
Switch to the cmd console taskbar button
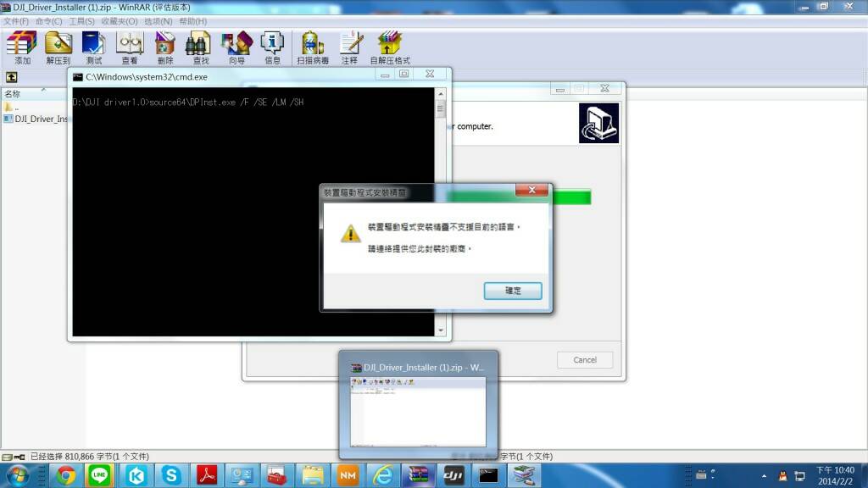[x=488, y=475]
